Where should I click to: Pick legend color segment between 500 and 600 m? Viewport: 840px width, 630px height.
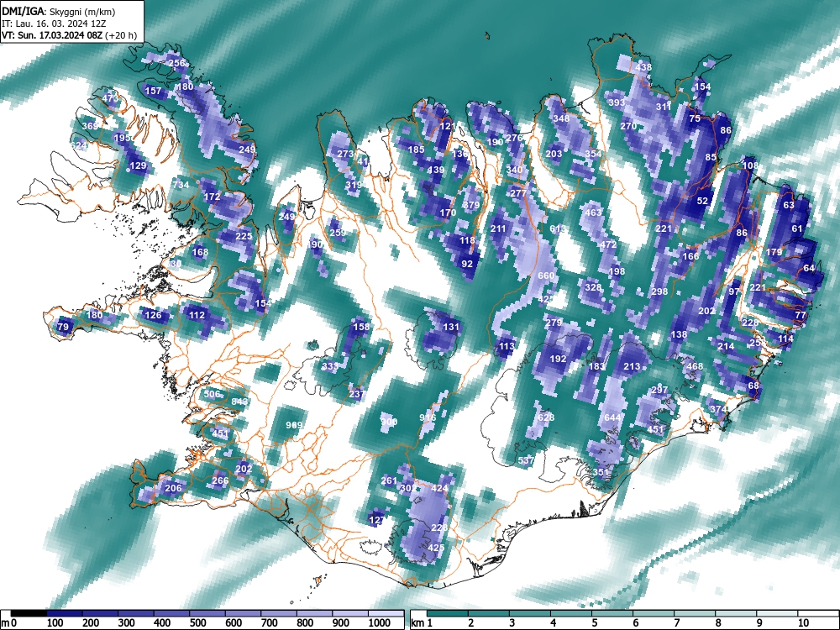[207, 614]
